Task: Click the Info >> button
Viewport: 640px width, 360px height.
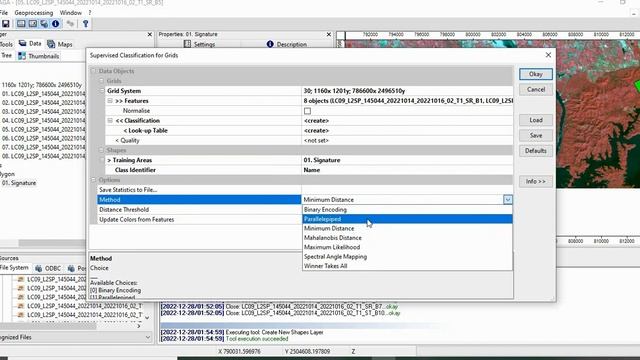Action: [x=536, y=181]
